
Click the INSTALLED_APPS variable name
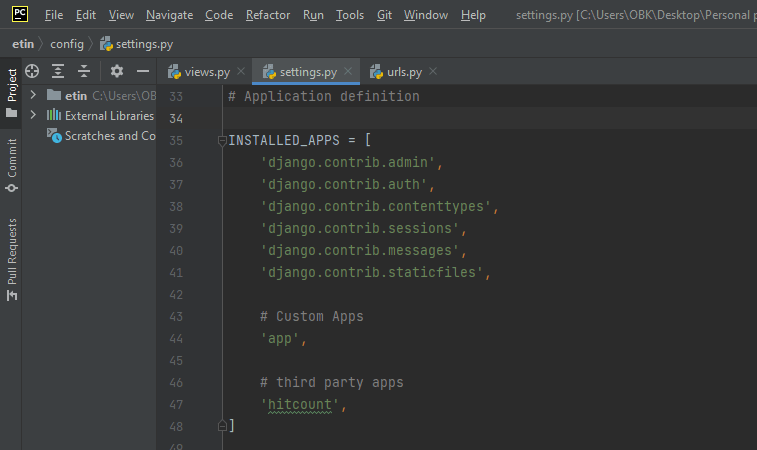click(x=284, y=140)
